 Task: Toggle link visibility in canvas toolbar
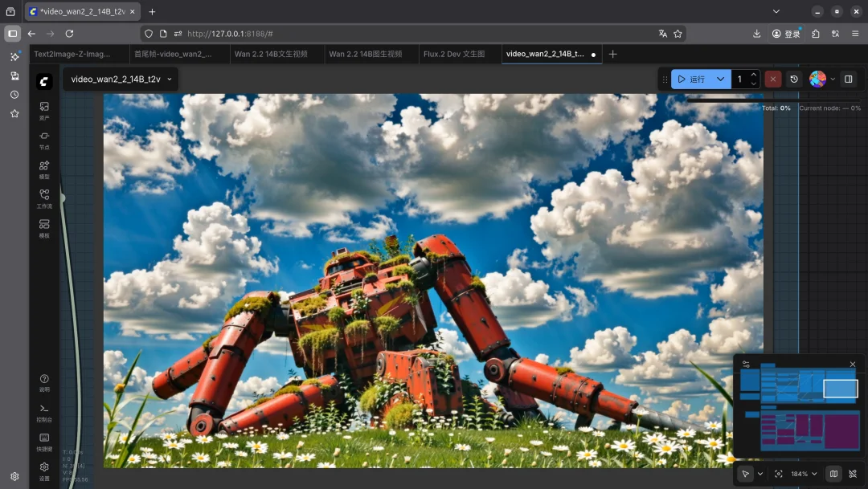[853, 474]
